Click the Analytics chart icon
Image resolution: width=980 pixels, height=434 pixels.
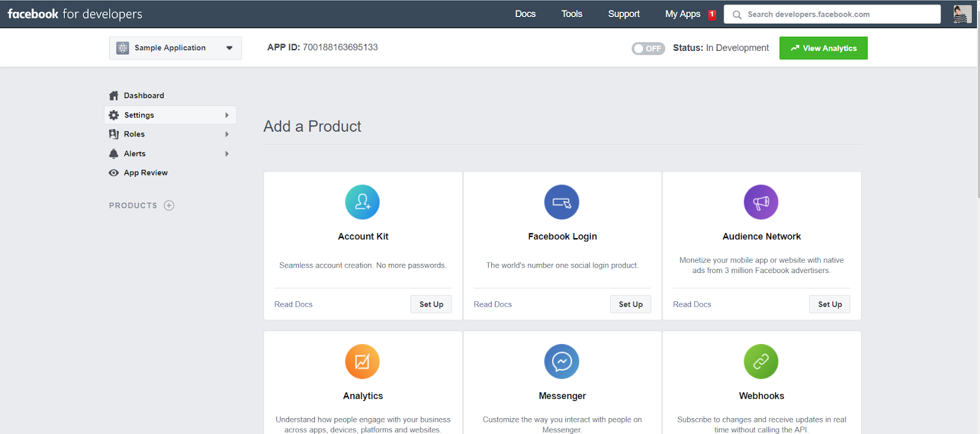pos(363,362)
